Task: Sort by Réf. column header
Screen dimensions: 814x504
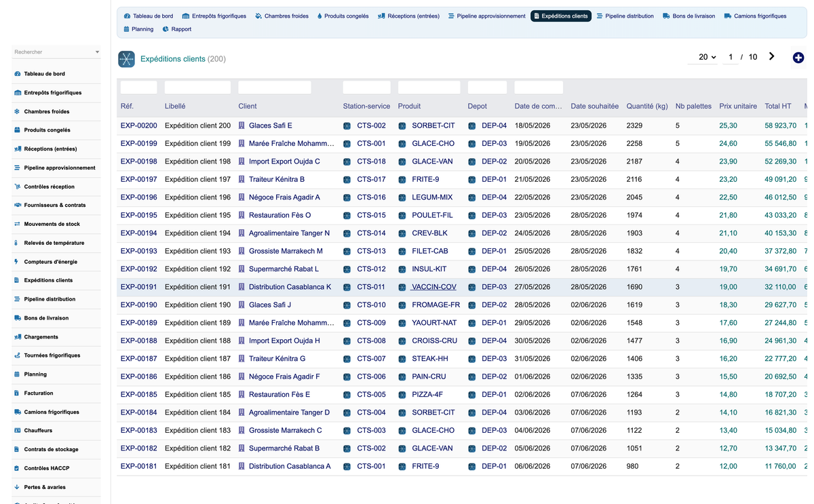Action: coord(127,106)
